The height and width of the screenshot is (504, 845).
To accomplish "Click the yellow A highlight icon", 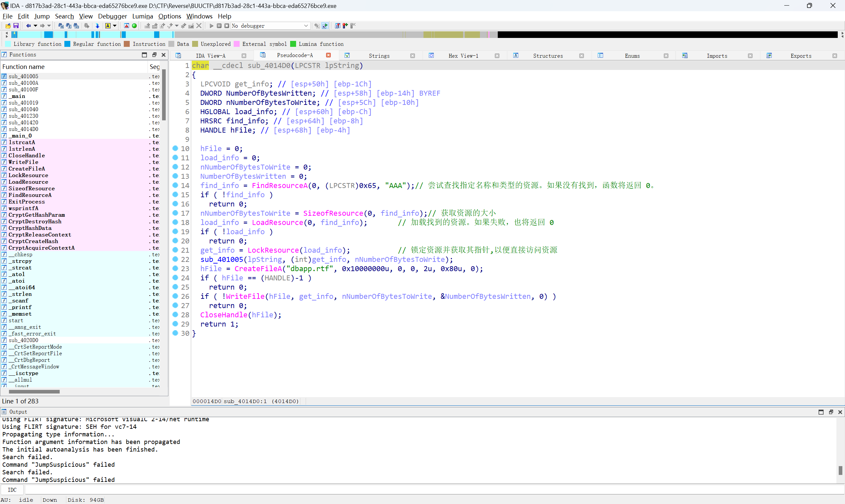I will 108,26.
